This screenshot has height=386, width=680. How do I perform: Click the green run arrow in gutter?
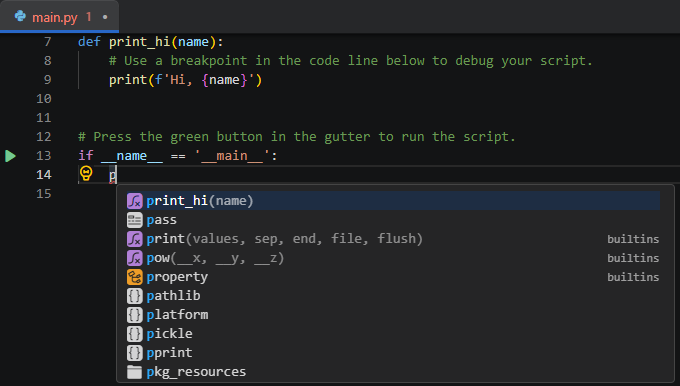click(x=10, y=156)
